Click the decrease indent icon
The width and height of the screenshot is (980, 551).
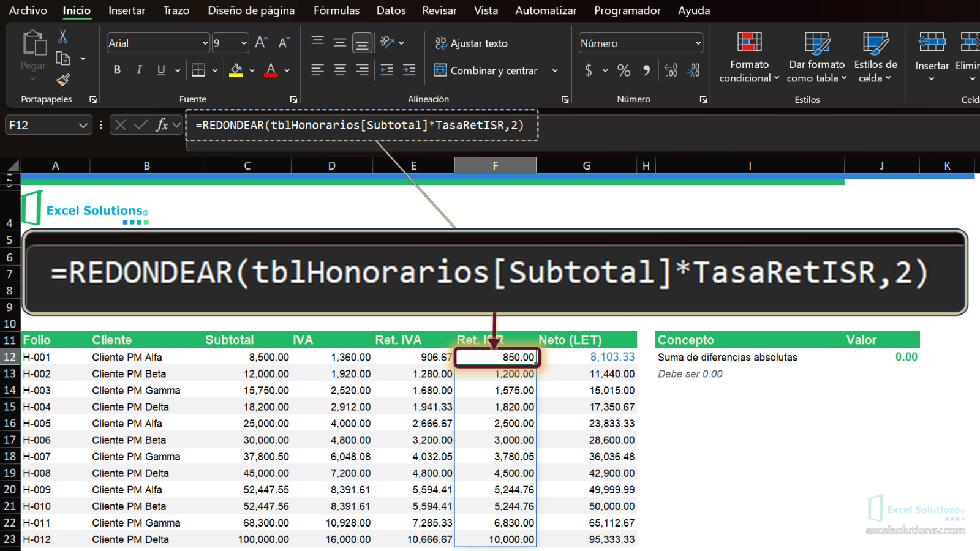pyautogui.click(x=387, y=70)
